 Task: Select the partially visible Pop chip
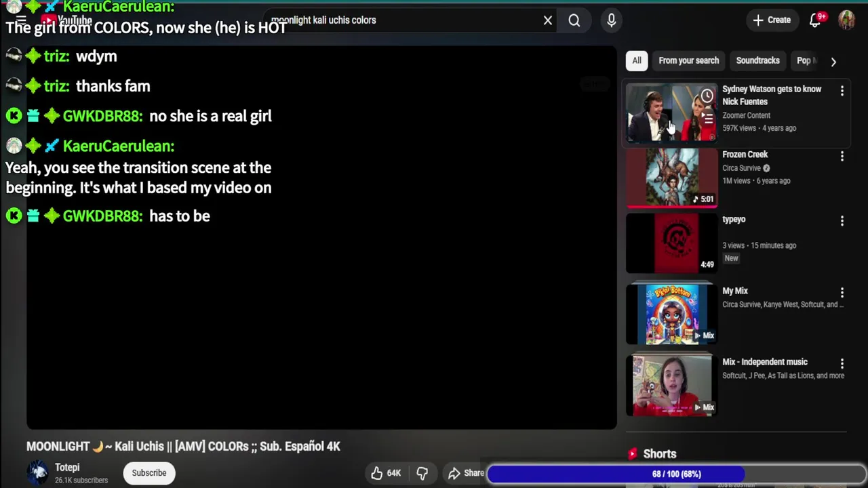click(x=806, y=60)
